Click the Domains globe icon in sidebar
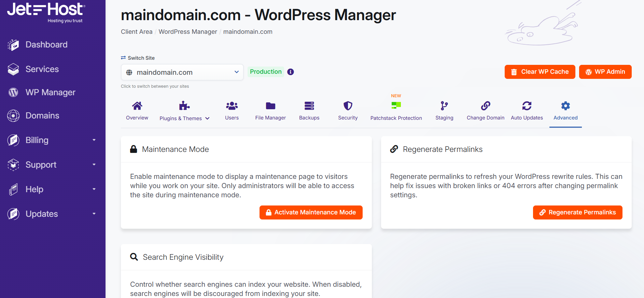This screenshot has width=644, height=298. [13, 116]
